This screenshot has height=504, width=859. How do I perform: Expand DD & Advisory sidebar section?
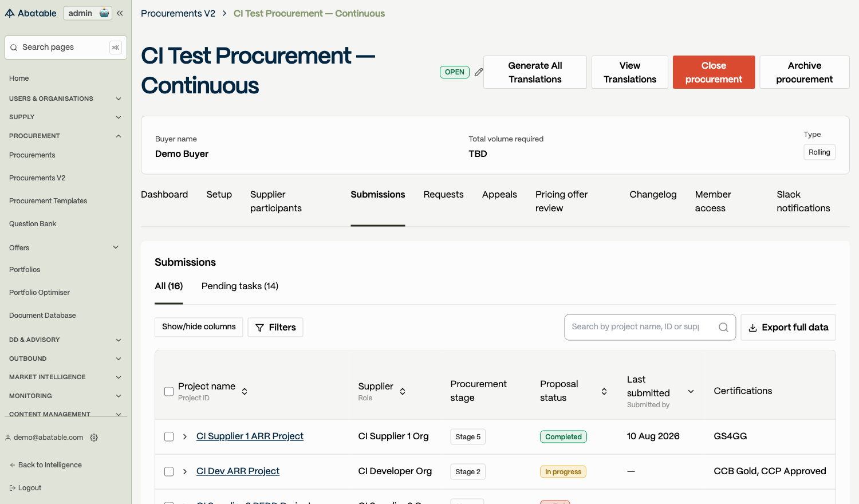(x=119, y=340)
